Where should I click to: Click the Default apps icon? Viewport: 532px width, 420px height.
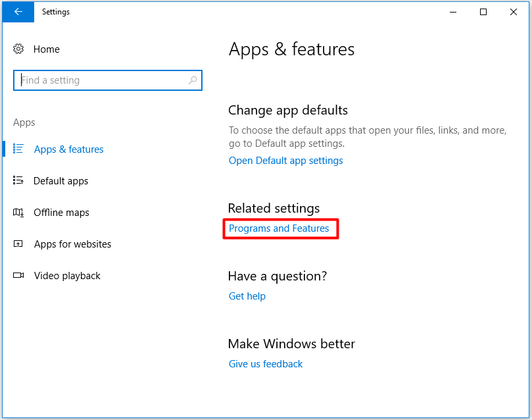18,181
